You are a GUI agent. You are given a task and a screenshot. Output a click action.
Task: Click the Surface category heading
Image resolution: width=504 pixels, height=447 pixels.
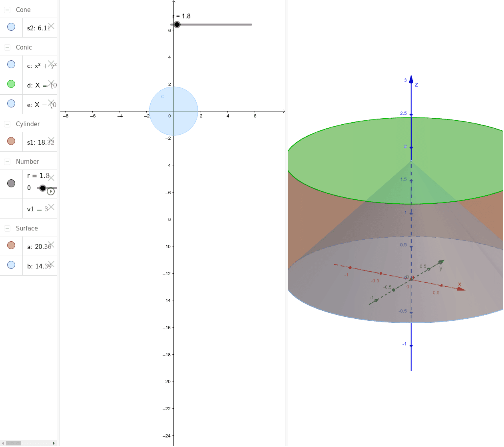[x=27, y=228]
